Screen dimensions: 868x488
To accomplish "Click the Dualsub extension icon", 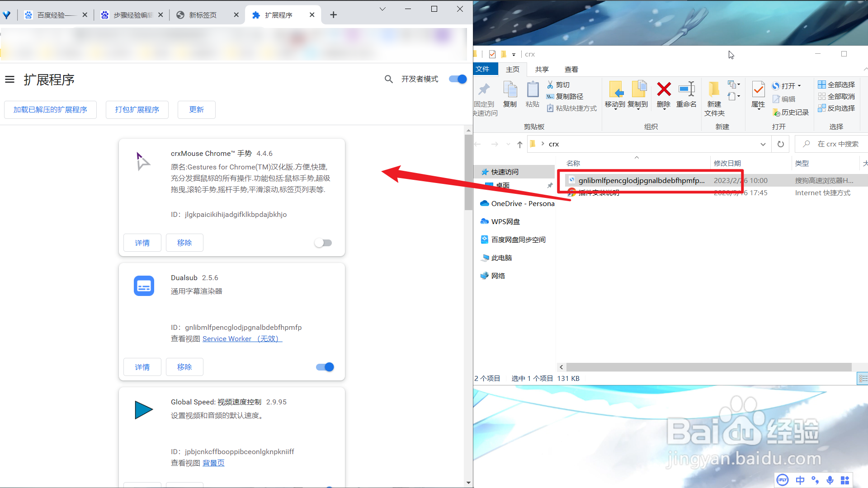I will pyautogui.click(x=144, y=286).
